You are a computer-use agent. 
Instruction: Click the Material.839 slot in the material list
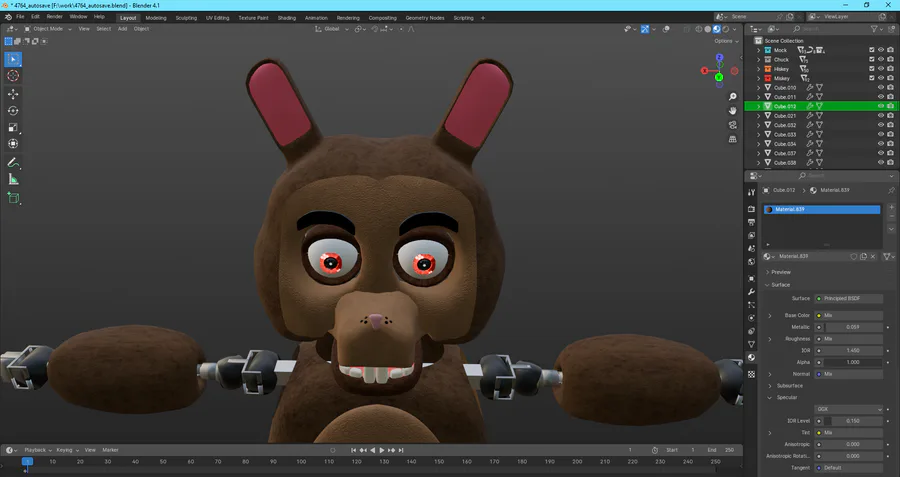821,210
